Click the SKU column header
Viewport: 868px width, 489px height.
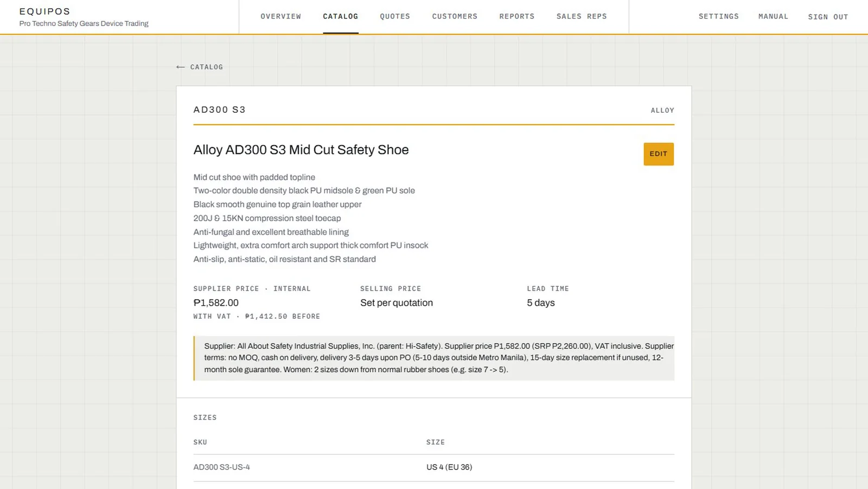(200, 442)
